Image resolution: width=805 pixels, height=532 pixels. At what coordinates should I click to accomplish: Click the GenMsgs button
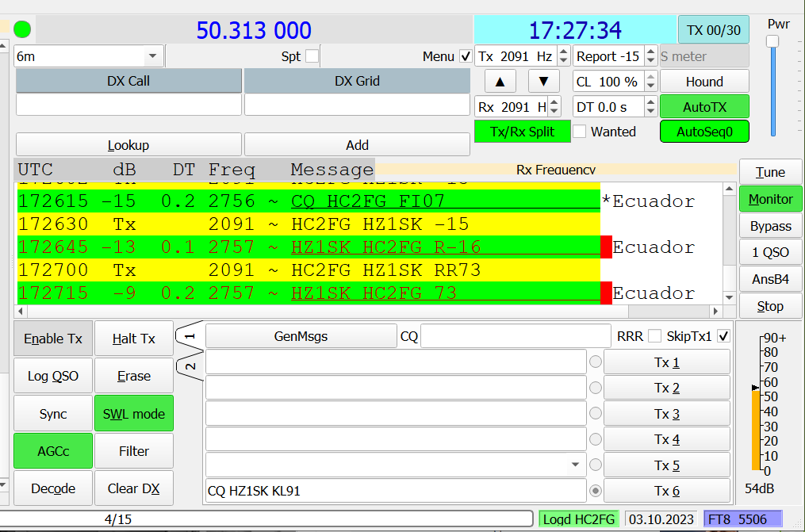[301, 336]
